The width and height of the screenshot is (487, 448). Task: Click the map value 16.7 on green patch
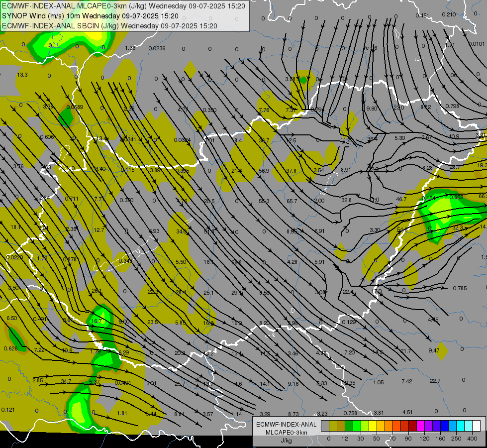97,321
